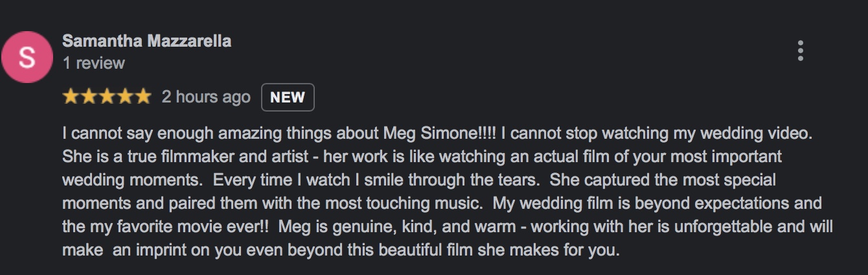Open the three-dot more options menu
This screenshot has width=868, height=275.
pos(801,51)
